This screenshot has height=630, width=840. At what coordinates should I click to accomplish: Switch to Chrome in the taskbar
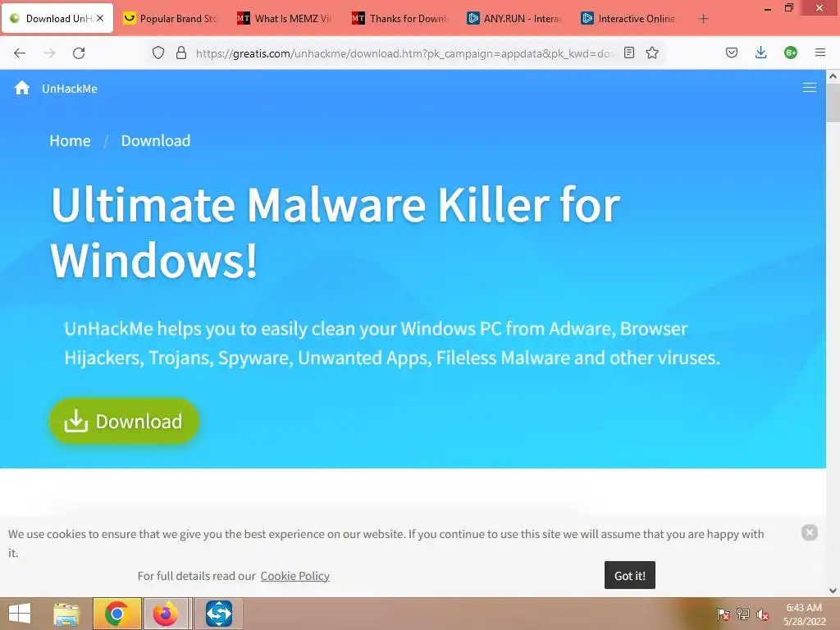coord(116,614)
